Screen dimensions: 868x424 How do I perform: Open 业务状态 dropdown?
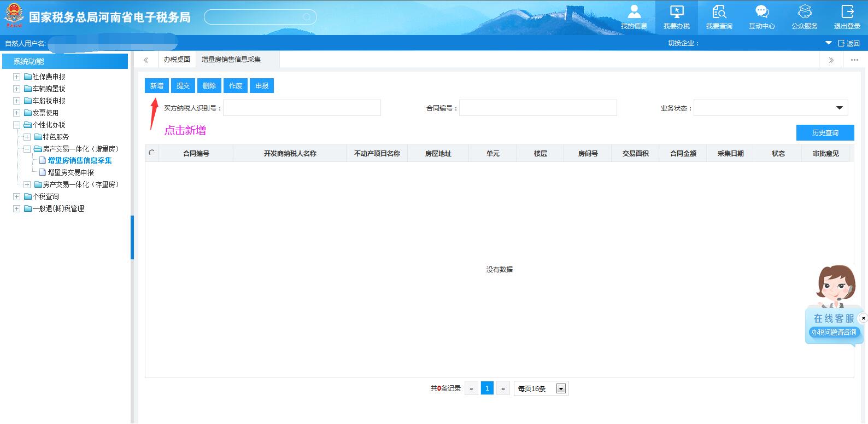771,108
